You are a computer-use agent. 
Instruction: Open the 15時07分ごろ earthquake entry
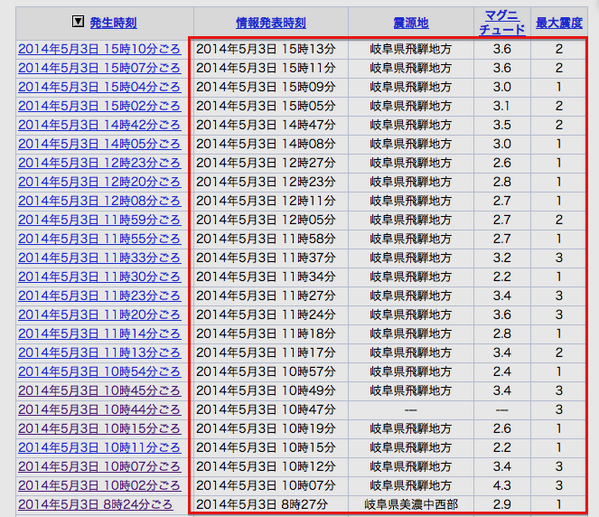coord(99,68)
